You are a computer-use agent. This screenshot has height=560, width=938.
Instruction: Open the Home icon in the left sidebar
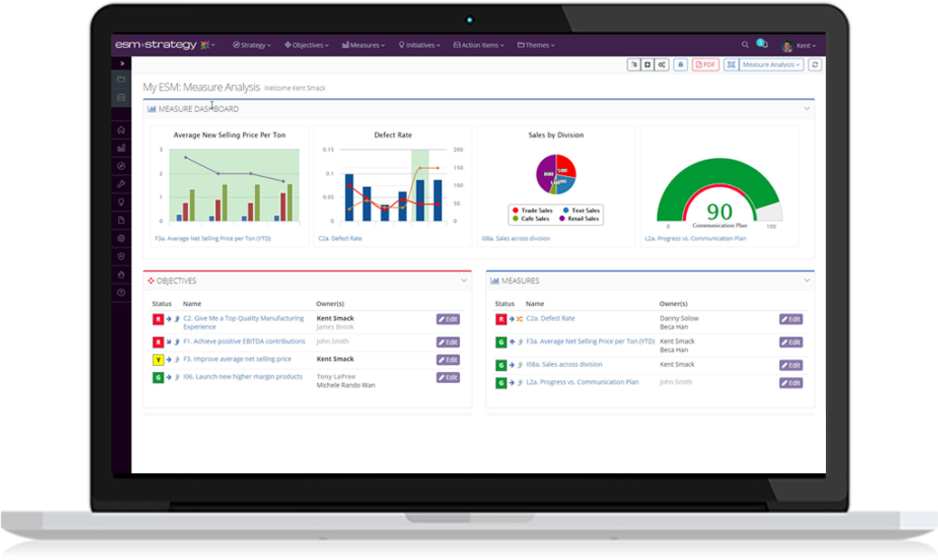121,130
